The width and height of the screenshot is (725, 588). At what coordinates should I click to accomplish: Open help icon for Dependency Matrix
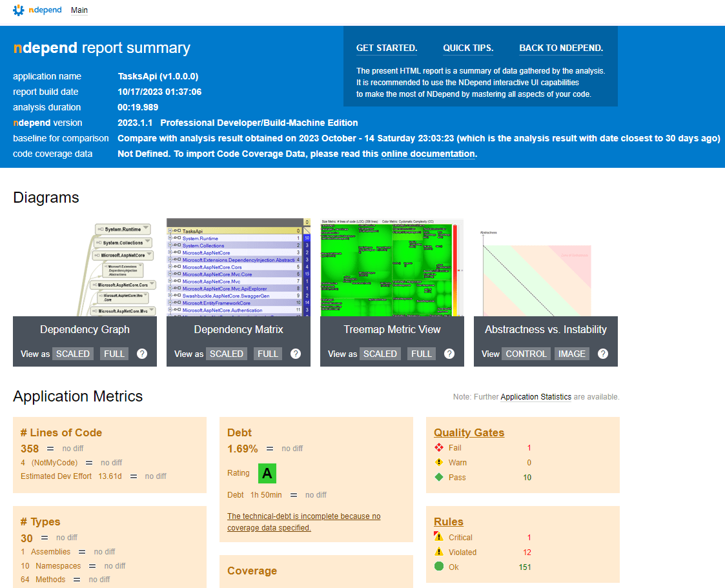click(296, 354)
